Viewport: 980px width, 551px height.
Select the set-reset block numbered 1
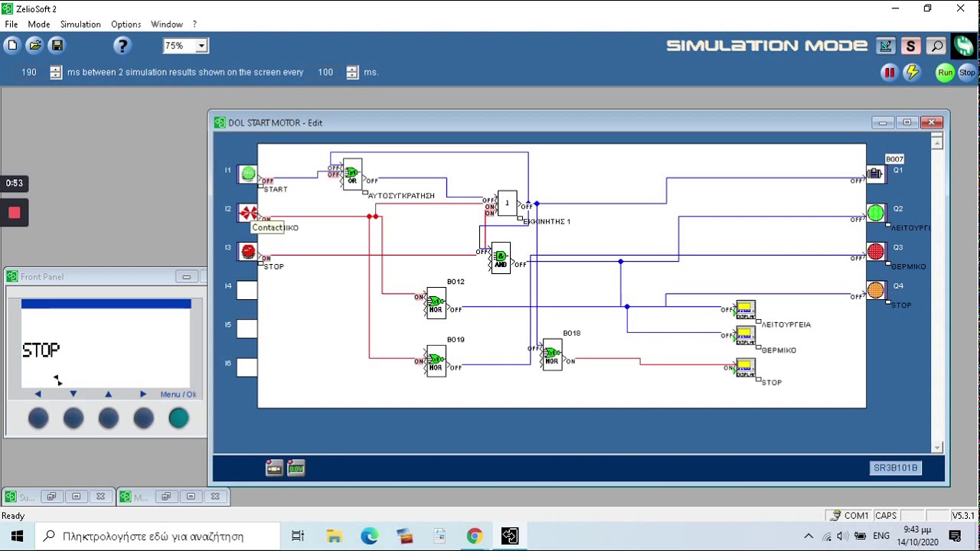point(507,204)
